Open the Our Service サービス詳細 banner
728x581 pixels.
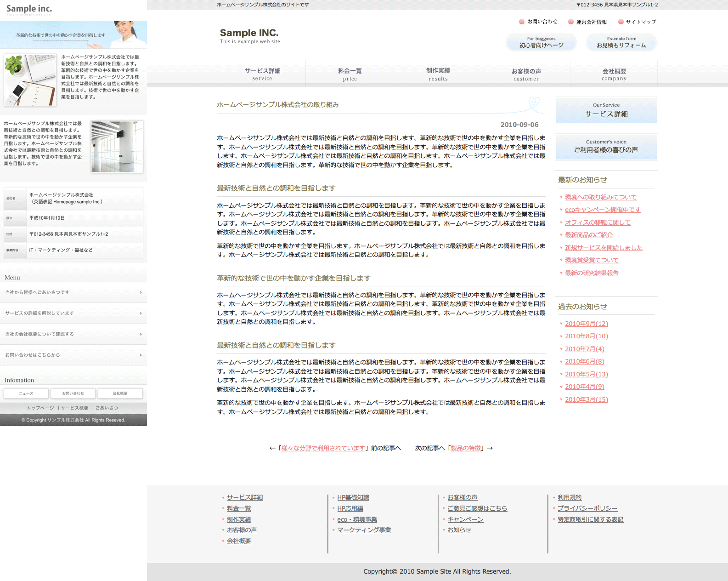click(606, 110)
